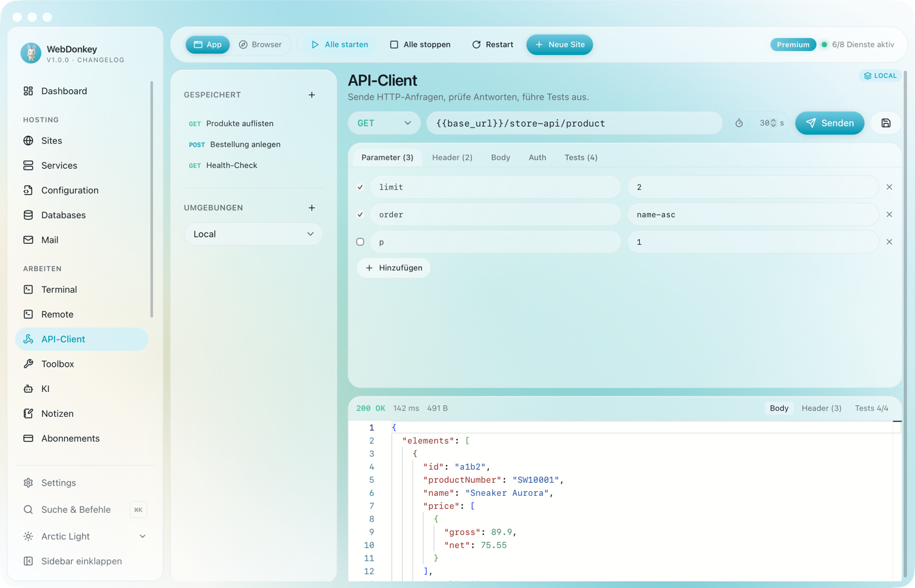Click the API-Client sidebar item

(x=82, y=339)
